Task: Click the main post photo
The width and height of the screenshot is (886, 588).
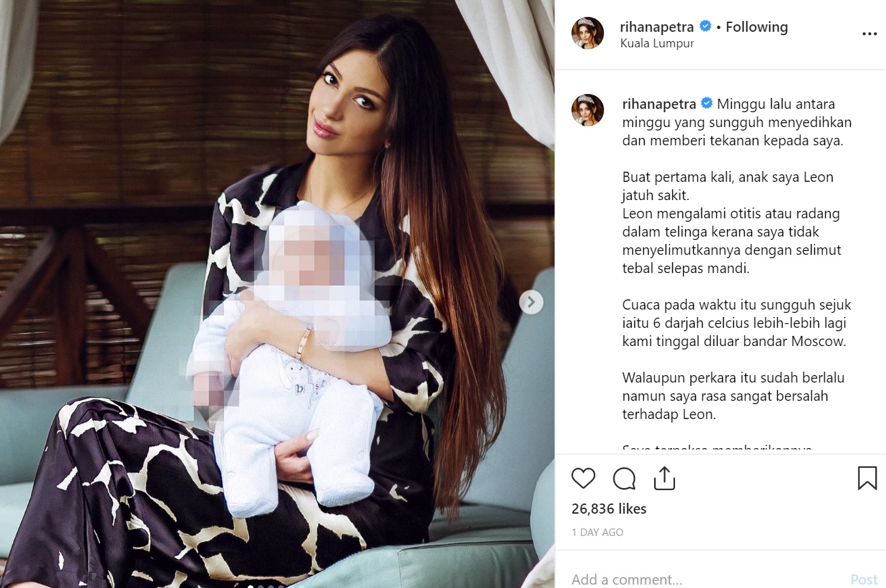Action: [277, 294]
